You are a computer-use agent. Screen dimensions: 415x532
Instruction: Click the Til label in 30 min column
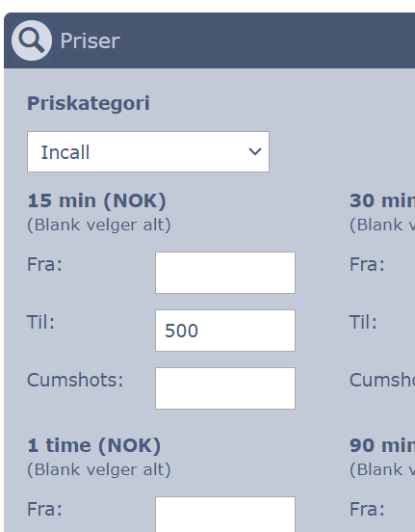[x=363, y=322]
